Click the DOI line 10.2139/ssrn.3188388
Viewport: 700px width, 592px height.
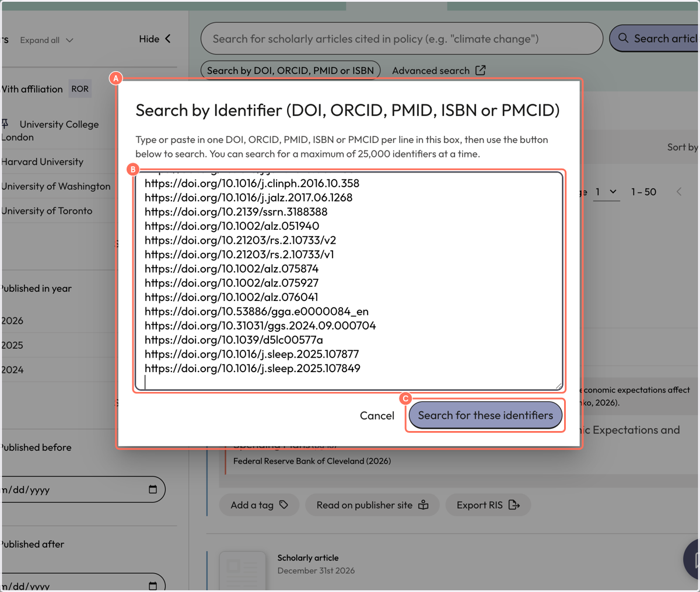(236, 212)
